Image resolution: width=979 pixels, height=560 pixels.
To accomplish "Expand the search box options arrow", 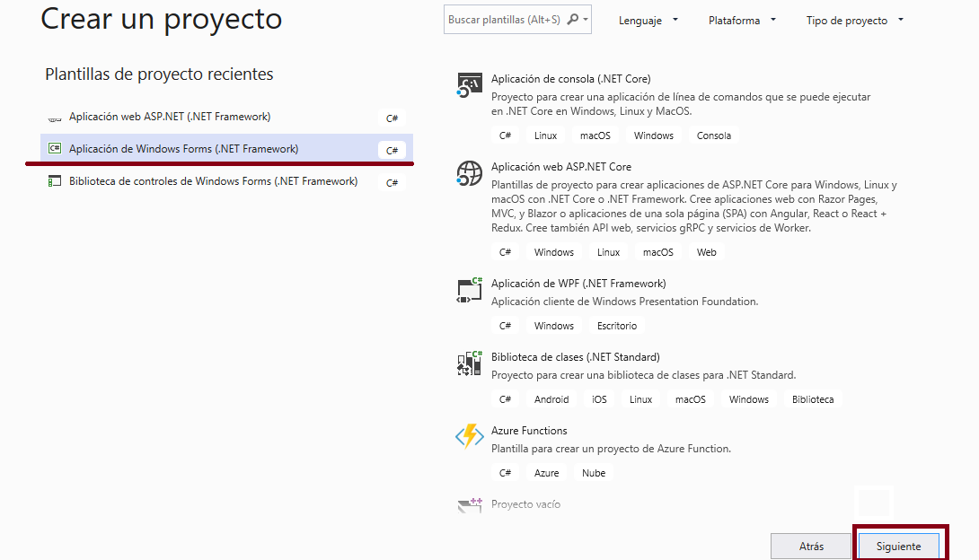I will pos(586,20).
